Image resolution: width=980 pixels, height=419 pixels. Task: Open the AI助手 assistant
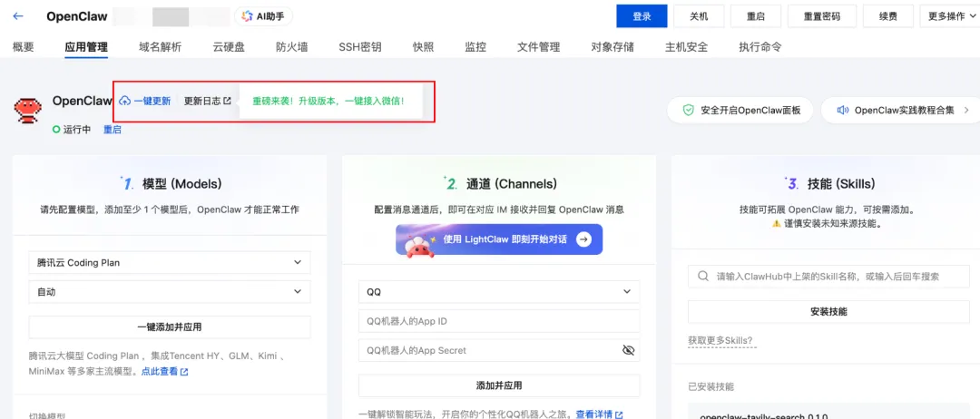coord(263,16)
